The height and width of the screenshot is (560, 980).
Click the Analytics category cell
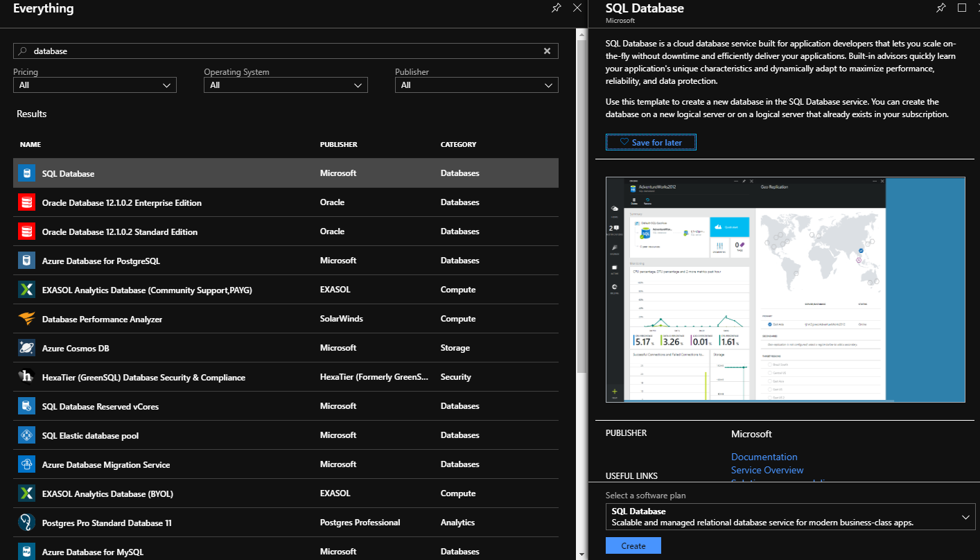457,523
